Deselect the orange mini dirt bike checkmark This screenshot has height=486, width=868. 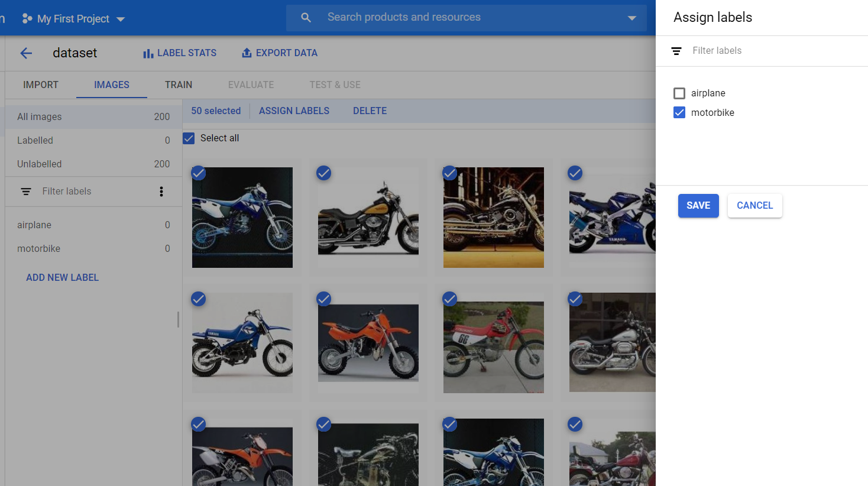point(324,299)
